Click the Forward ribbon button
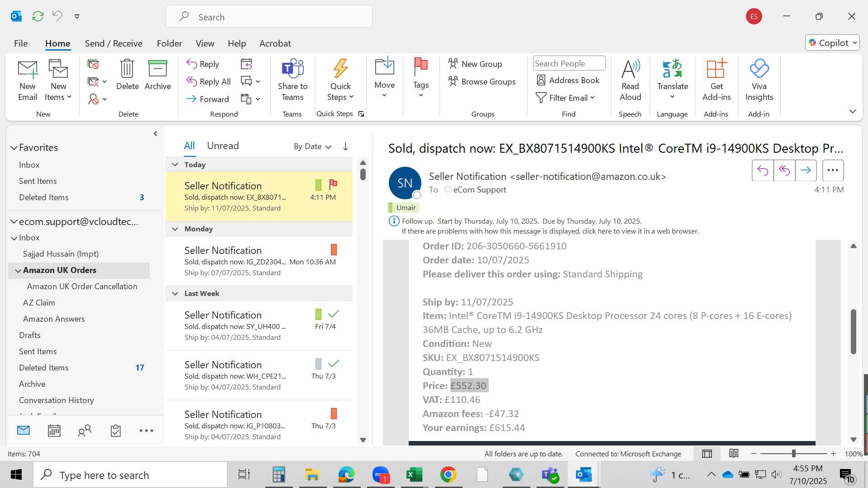 coord(208,99)
